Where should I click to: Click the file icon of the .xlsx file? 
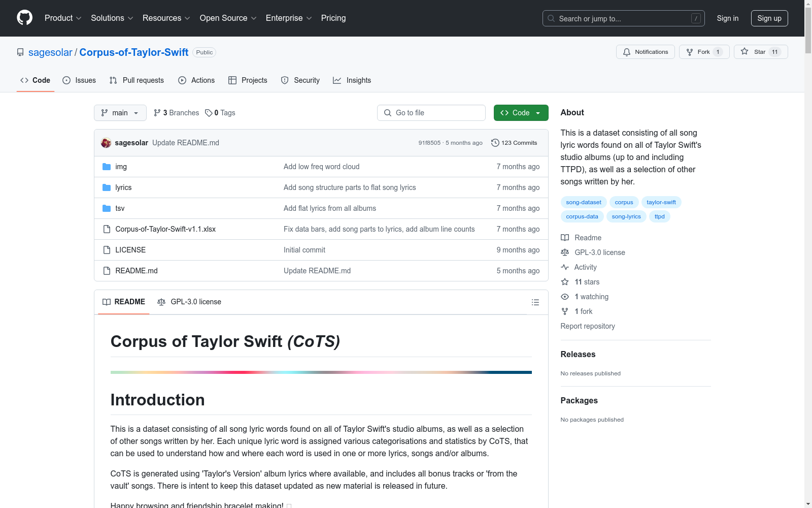point(107,229)
